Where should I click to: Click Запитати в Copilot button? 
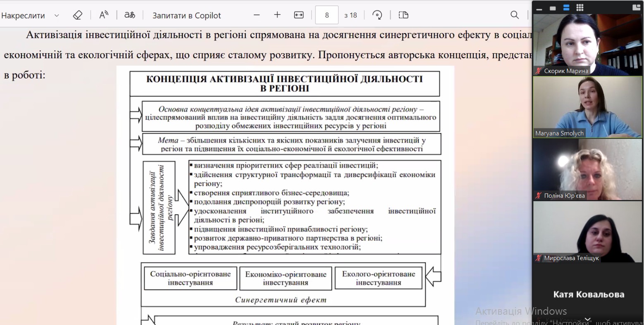pyautogui.click(x=187, y=16)
